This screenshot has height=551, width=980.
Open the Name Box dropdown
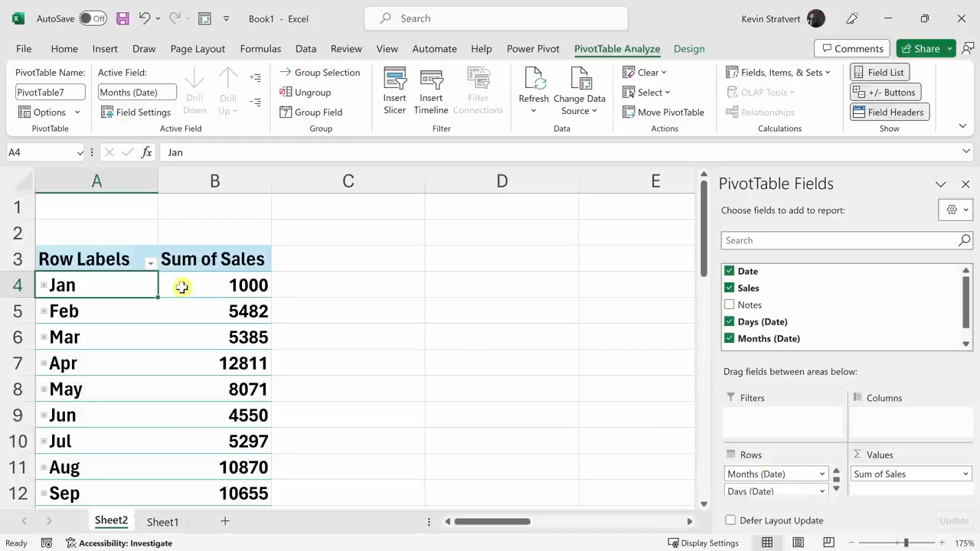point(80,152)
